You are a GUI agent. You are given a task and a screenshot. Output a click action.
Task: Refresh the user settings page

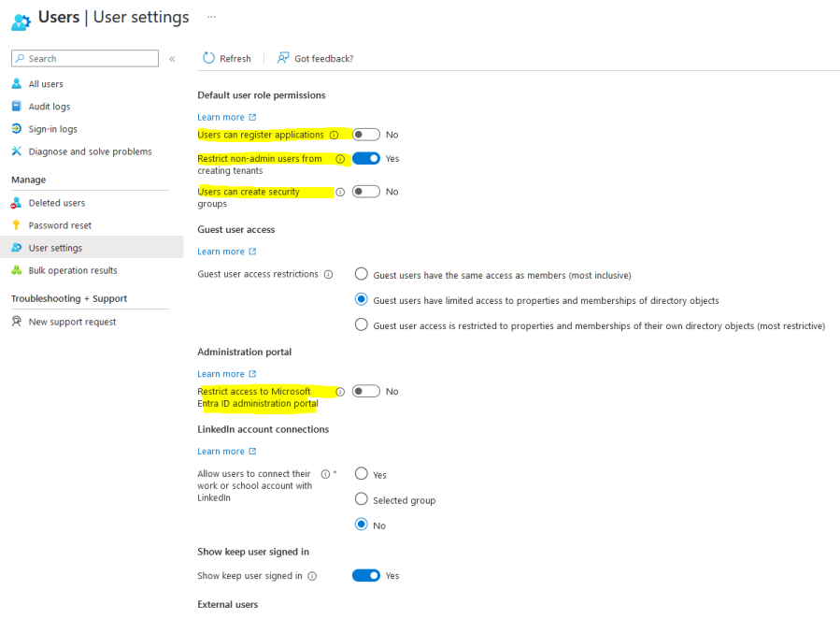tap(227, 58)
